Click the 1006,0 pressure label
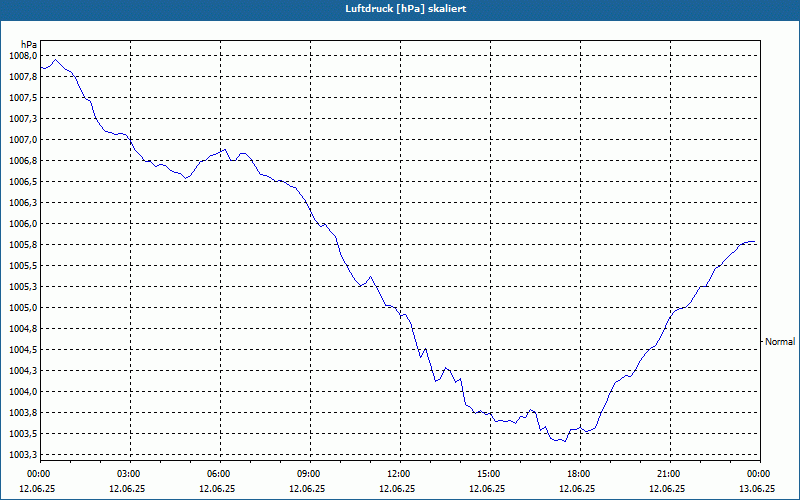 23,223
